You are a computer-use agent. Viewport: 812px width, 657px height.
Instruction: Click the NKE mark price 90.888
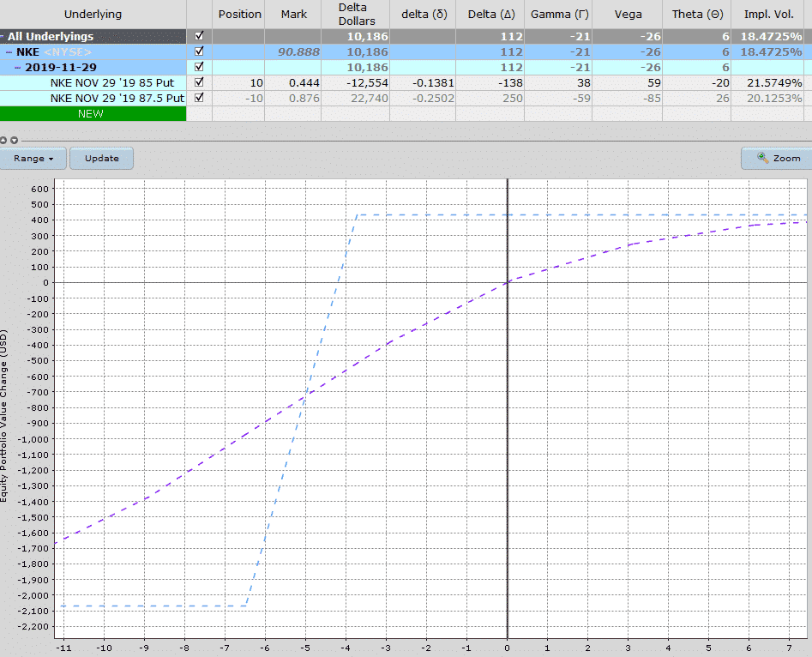click(x=298, y=51)
